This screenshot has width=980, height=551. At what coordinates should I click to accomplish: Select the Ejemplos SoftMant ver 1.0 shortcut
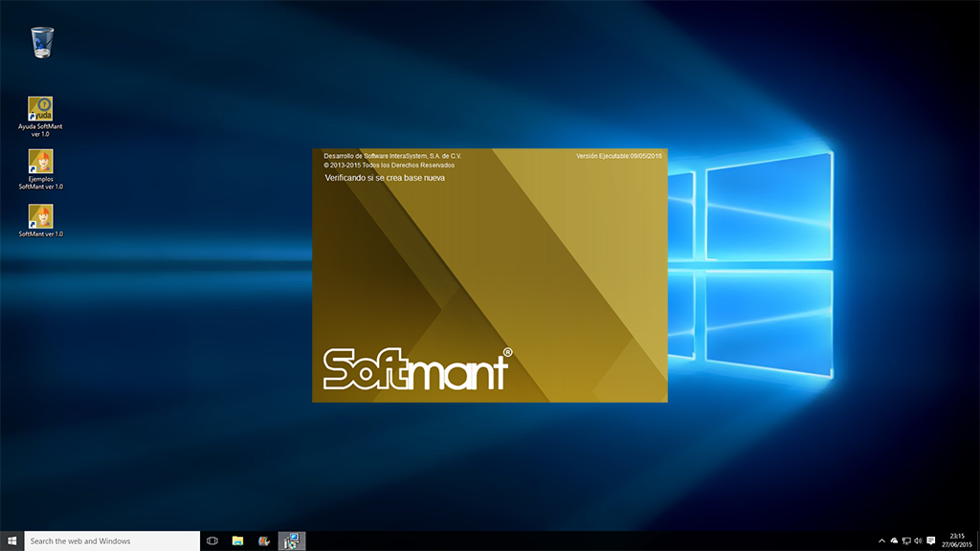(40, 162)
